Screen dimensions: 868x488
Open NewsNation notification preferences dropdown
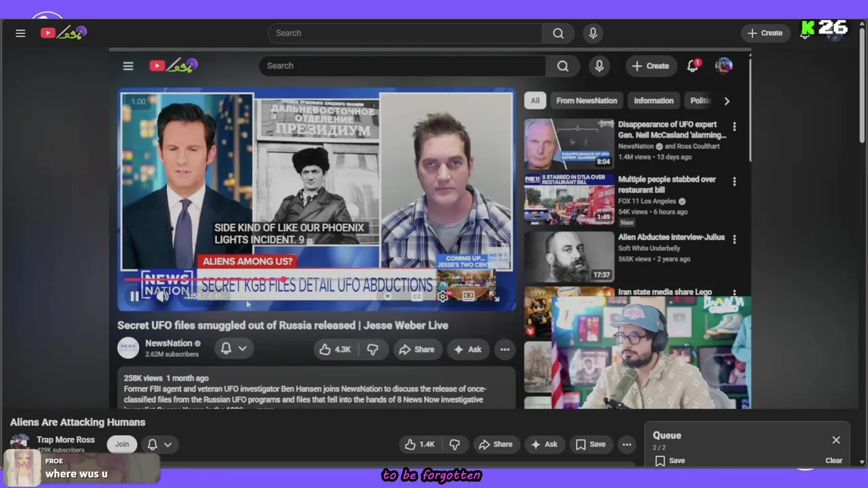point(233,348)
